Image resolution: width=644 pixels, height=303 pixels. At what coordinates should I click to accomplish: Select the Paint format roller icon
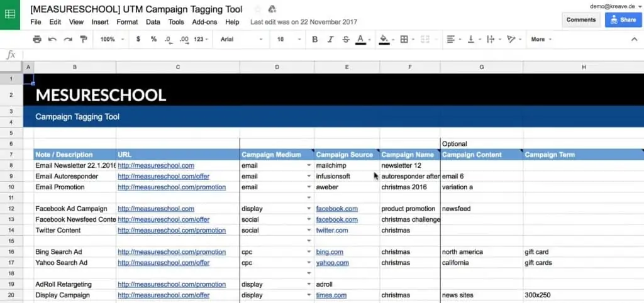(84, 40)
